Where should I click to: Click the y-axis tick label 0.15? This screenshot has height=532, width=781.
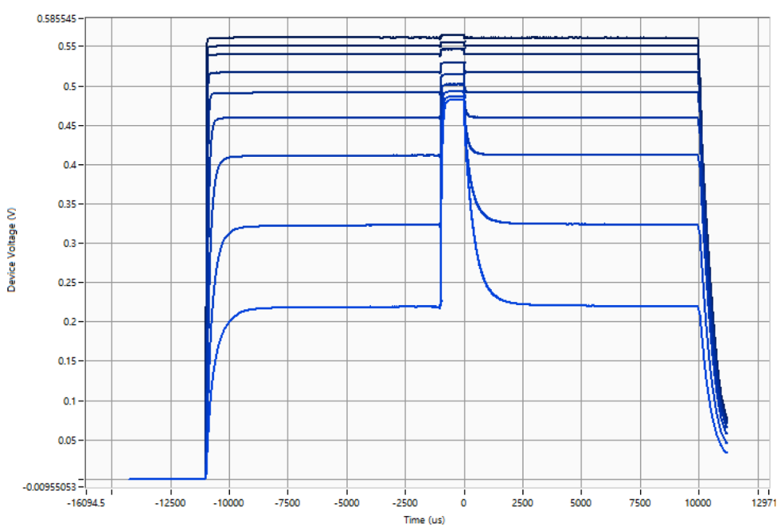(68, 361)
